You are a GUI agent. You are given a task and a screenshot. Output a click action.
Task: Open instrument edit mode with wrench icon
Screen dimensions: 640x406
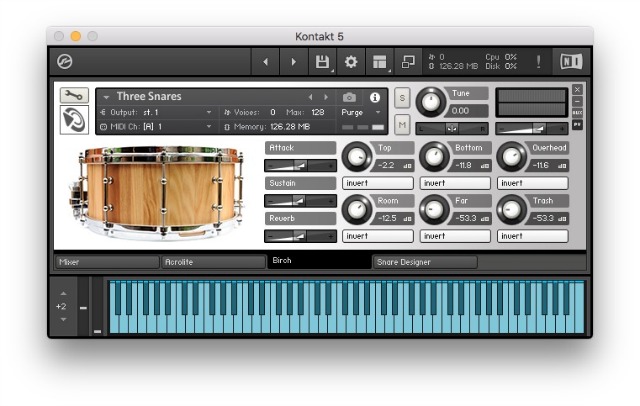click(74, 95)
